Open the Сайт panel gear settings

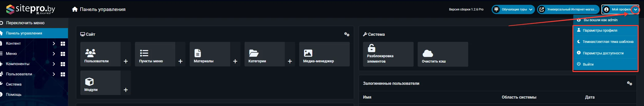347,34
